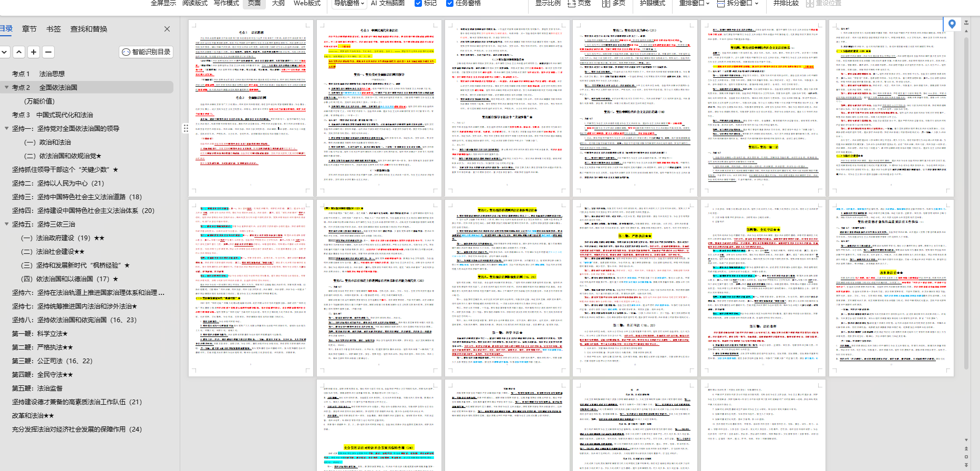Click the 智能识别目录 button
The width and height of the screenshot is (980, 471).
pos(146,52)
